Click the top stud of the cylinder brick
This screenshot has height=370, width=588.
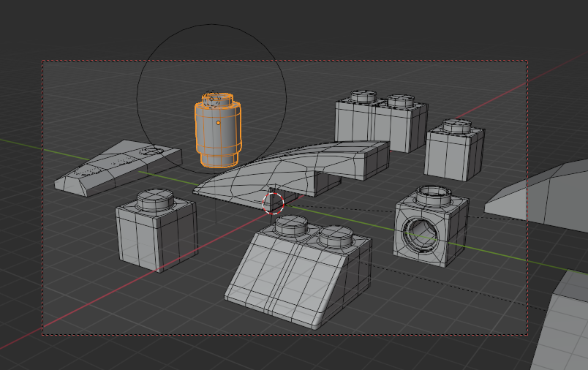pyautogui.click(x=216, y=99)
